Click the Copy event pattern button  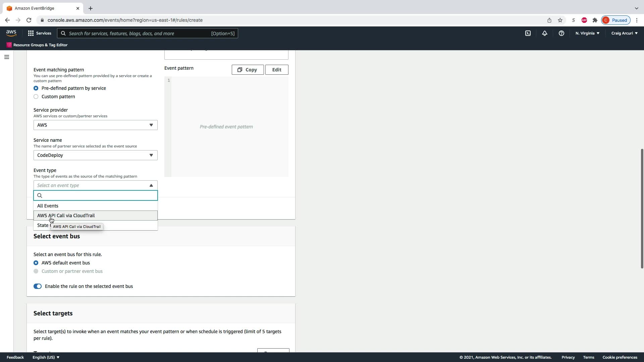(x=248, y=70)
